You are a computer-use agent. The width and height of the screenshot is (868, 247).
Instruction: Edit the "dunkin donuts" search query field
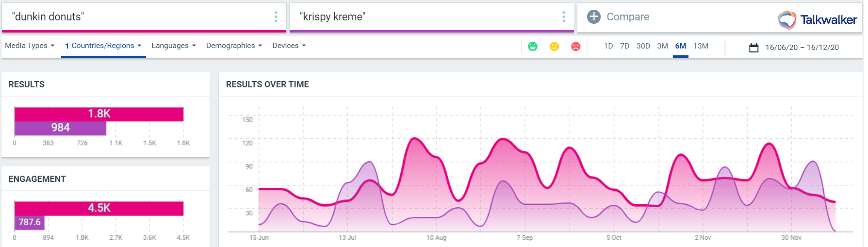[x=136, y=17]
